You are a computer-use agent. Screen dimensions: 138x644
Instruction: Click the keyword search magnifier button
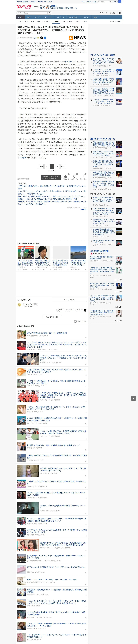(x=49, y=13)
